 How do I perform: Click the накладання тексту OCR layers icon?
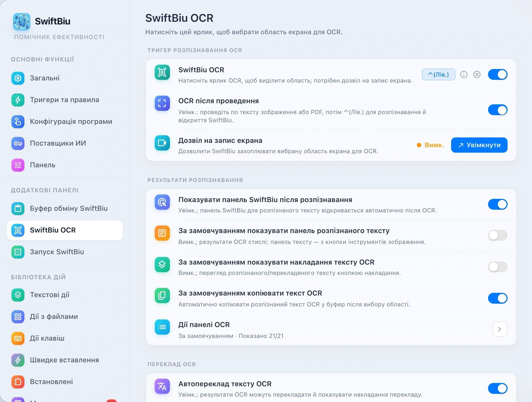pyautogui.click(x=162, y=265)
